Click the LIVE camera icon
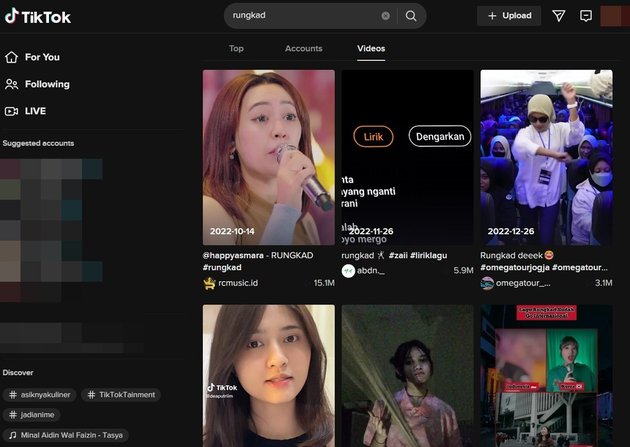 (12, 111)
